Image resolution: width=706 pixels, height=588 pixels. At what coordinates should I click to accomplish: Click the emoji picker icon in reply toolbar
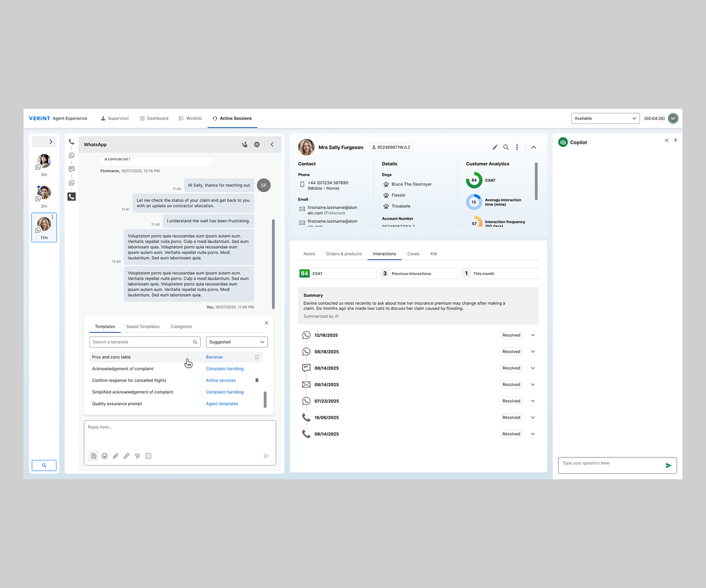[105, 456]
